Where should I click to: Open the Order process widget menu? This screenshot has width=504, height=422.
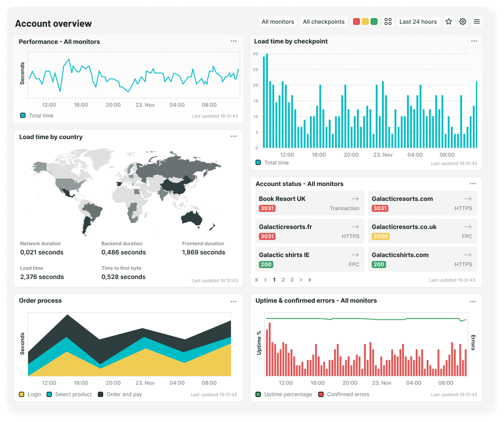pos(234,301)
